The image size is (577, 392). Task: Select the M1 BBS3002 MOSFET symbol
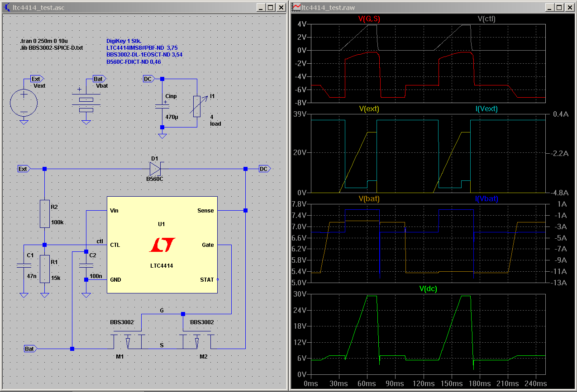127,341
